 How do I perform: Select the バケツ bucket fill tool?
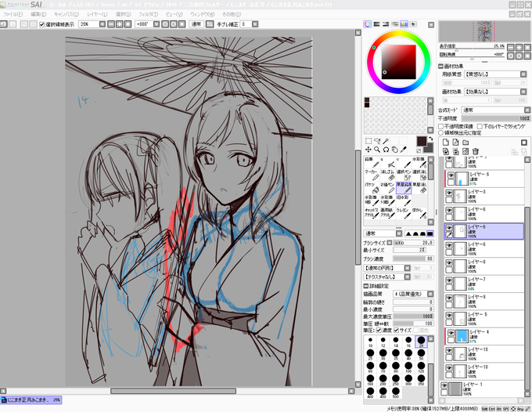372,188
